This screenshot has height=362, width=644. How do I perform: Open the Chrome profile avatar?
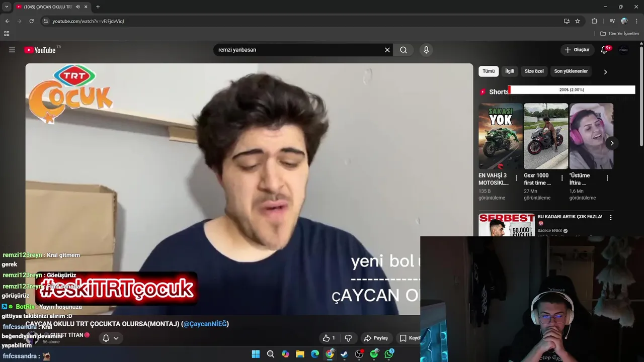pyautogui.click(x=624, y=21)
